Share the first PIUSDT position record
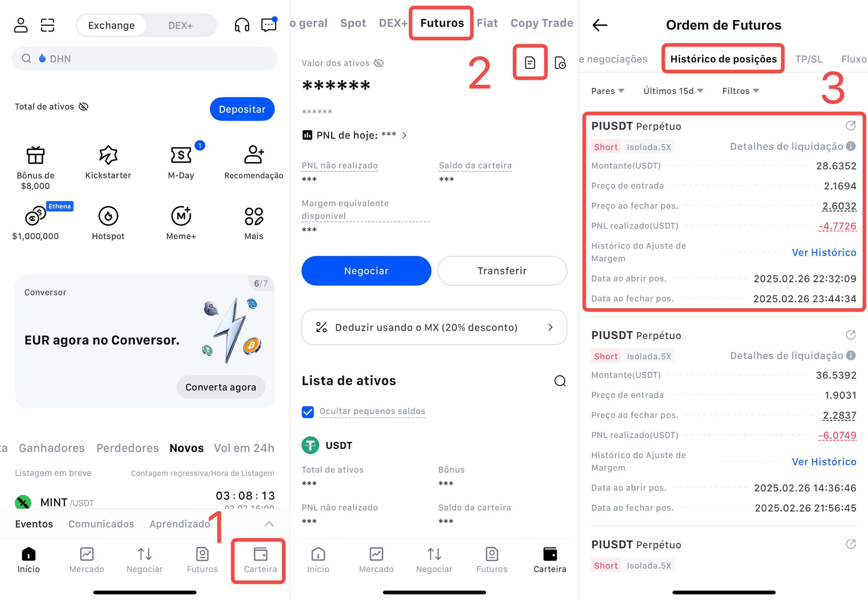 [850, 126]
